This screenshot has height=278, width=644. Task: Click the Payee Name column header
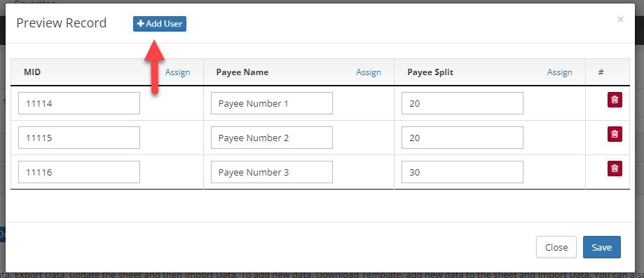(x=242, y=72)
